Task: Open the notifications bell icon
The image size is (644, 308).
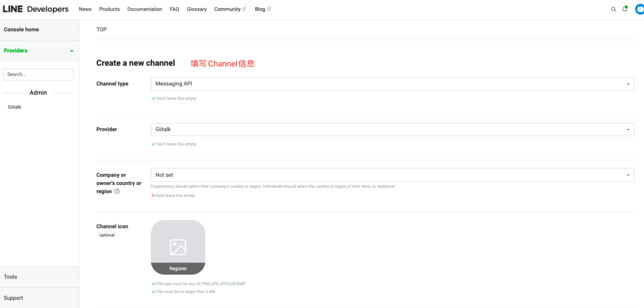Action: [625, 9]
